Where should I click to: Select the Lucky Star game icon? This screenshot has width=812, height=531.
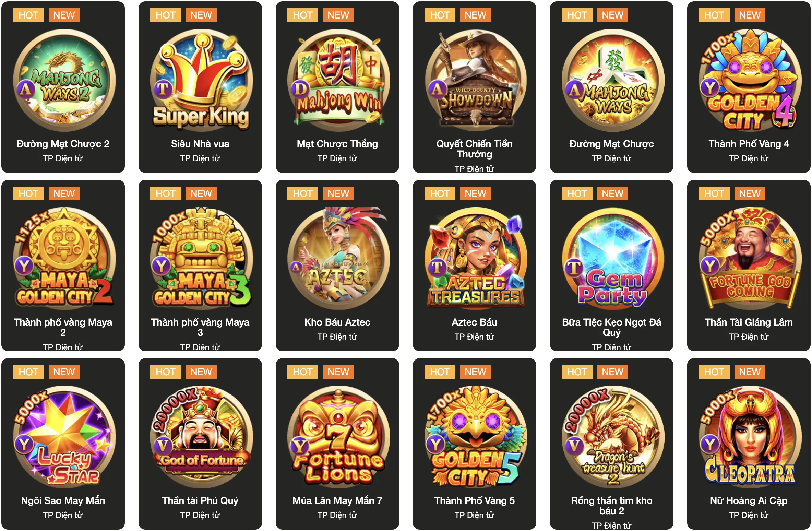(x=64, y=437)
